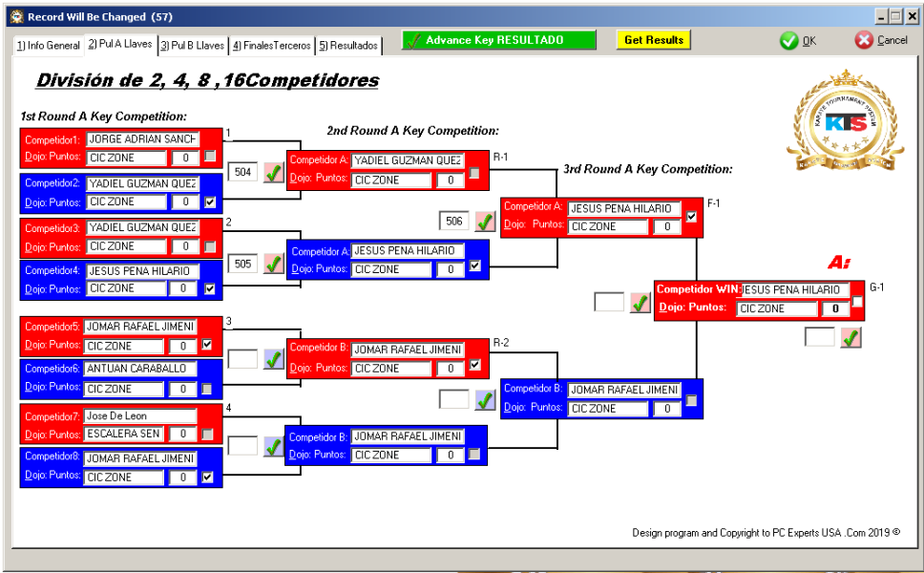Click the window title bar icon
924x573 pixels.
tap(17, 16)
